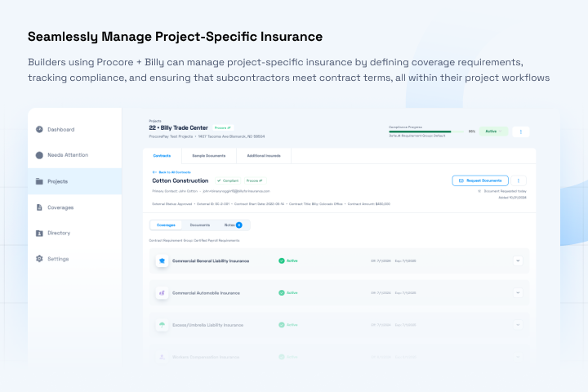
Task: Click the Needs Attention circle icon
Action: 39,155
